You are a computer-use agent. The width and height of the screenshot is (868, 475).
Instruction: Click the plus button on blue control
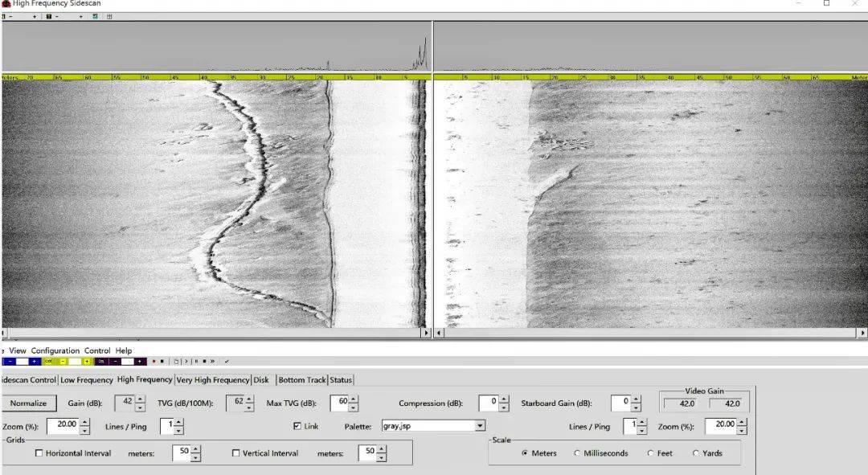[34, 362]
